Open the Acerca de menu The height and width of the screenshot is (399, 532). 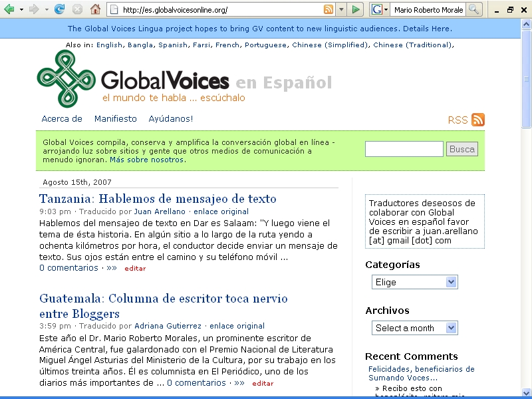(x=61, y=118)
